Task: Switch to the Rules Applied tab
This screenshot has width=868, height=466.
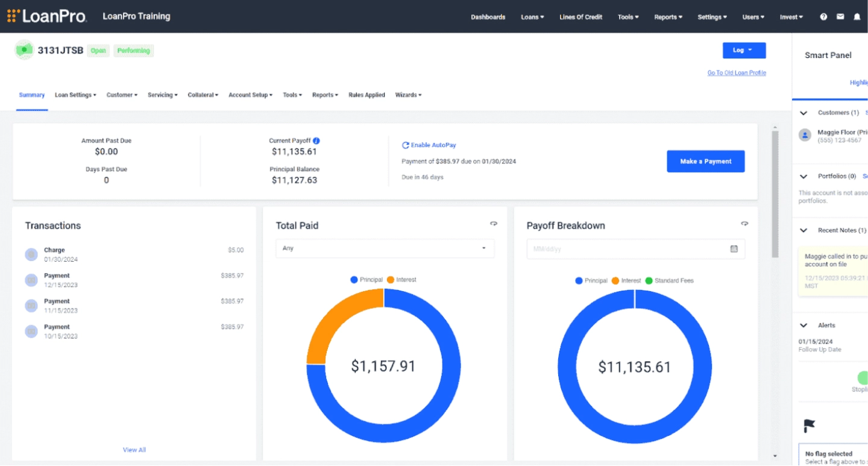Action: tap(366, 95)
